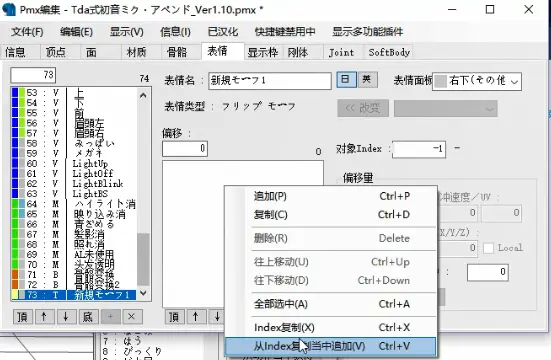The width and height of the screenshot is (551, 360).
Task: Click the 偏移 index input field
Action: [x=185, y=148]
